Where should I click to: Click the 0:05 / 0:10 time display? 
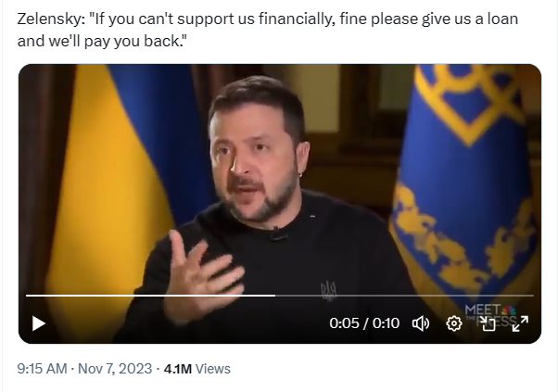click(364, 323)
